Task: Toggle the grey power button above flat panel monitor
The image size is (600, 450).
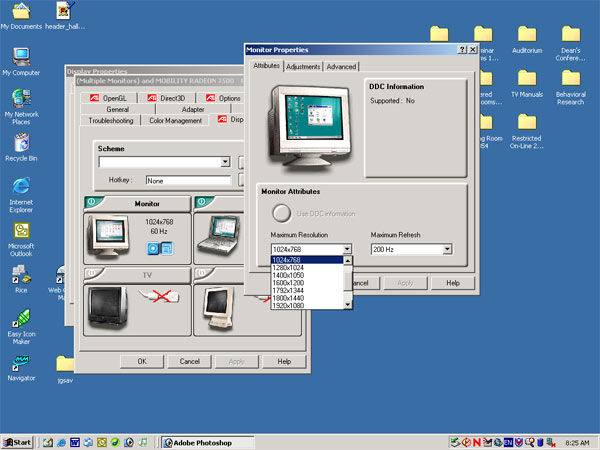Action: pos(204,274)
